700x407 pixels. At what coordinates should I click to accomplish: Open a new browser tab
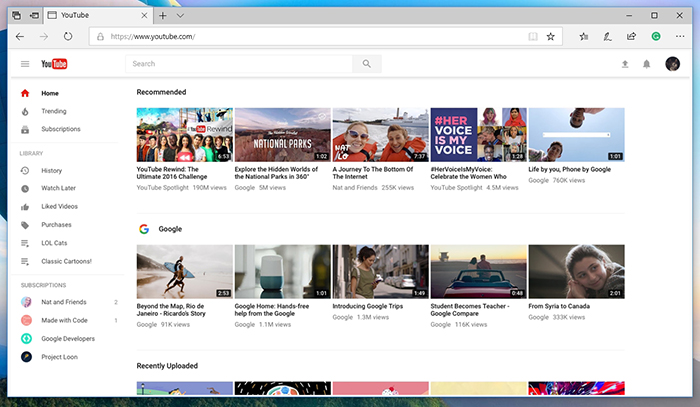coord(162,16)
